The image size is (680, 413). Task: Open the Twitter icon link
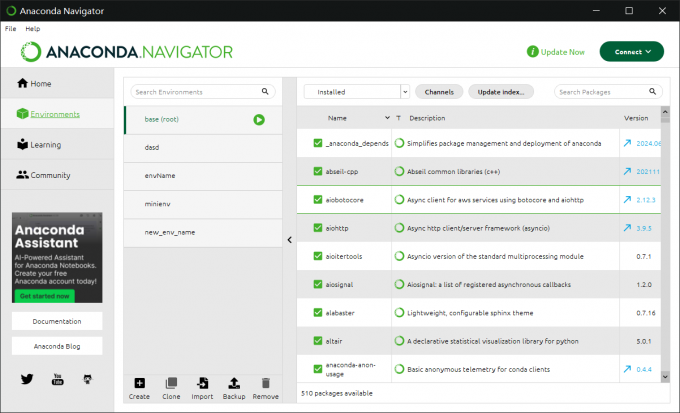27,379
